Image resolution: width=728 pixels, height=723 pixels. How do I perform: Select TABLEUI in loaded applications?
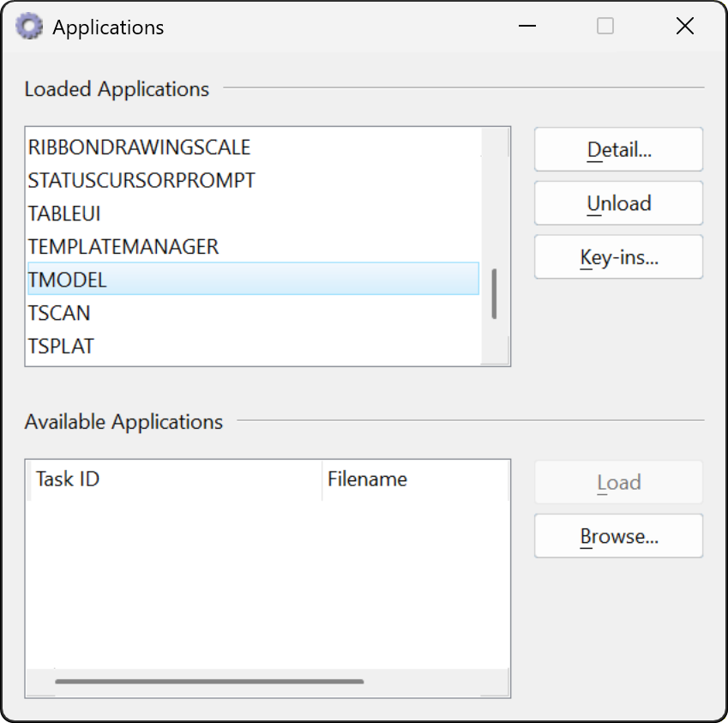coord(253,214)
